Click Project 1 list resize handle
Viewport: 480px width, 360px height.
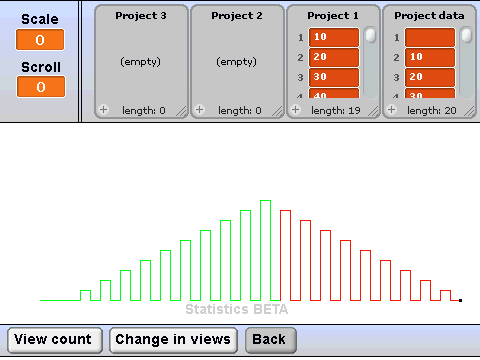click(374, 112)
